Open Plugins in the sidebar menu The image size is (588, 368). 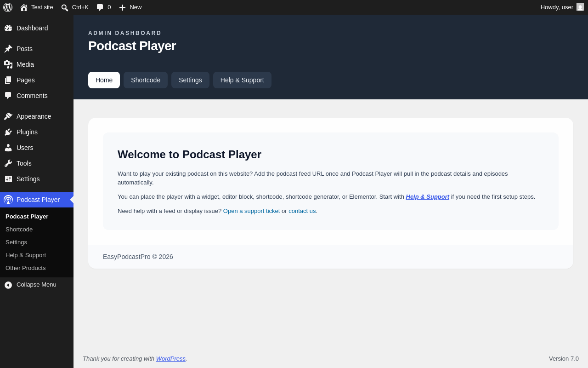37,132
